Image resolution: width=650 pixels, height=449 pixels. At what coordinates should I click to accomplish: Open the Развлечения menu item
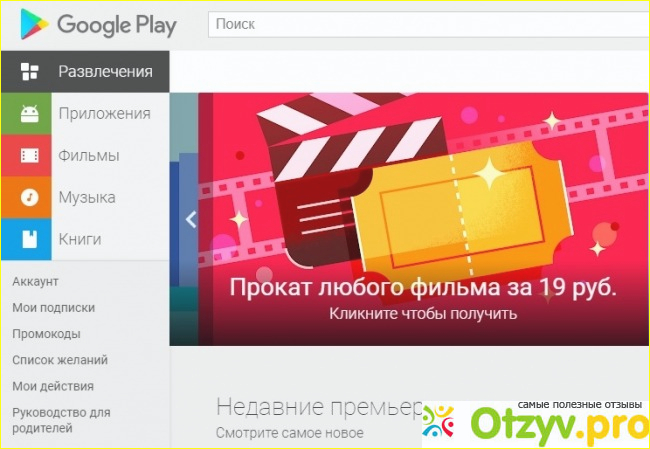click(105, 72)
